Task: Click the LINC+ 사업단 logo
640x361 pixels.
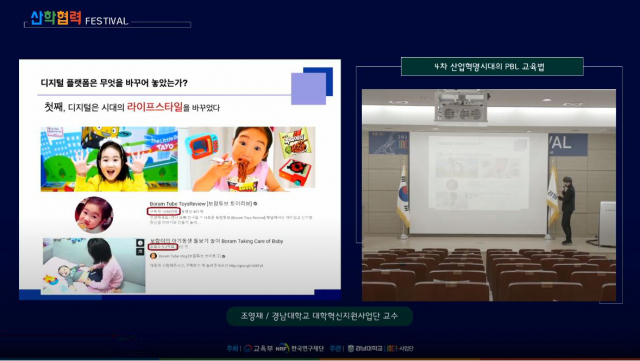Action: point(400,348)
